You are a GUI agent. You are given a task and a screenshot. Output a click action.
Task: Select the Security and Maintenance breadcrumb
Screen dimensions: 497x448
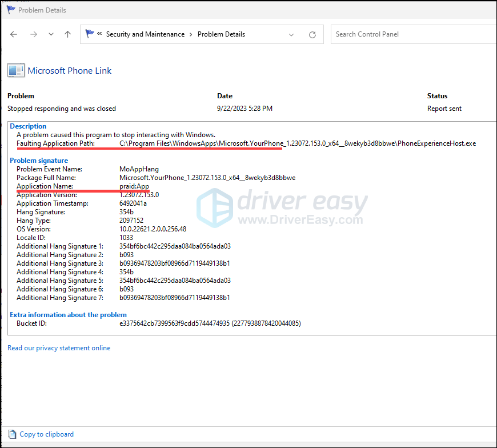[x=145, y=34]
